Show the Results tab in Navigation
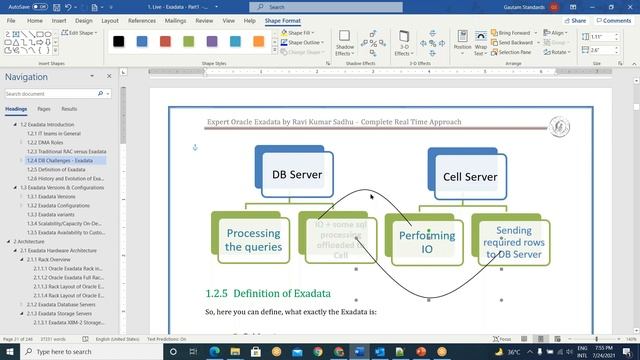 pos(69,109)
